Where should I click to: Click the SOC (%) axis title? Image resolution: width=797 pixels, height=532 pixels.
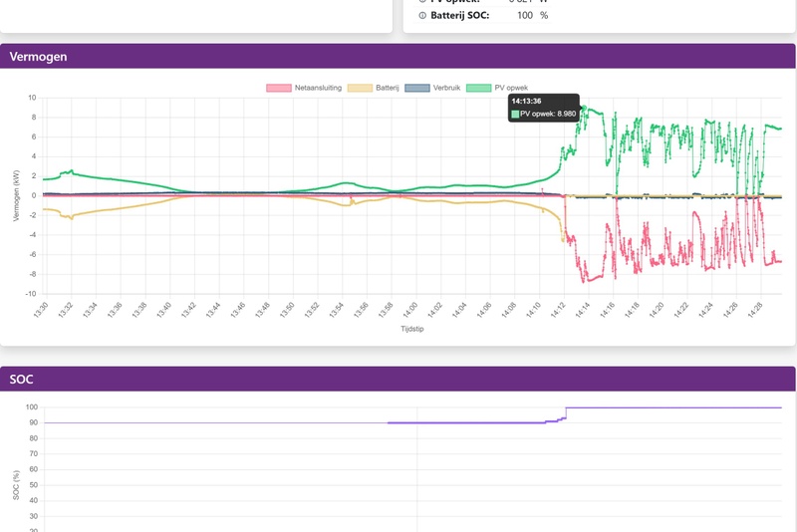16,485
